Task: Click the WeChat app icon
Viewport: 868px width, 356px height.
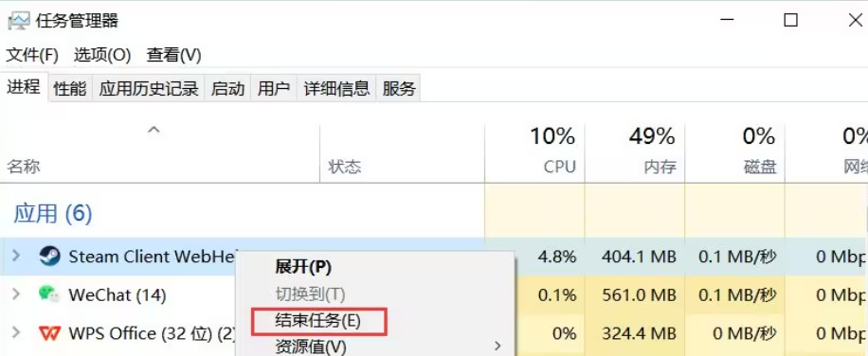Action: tap(50, 294)
